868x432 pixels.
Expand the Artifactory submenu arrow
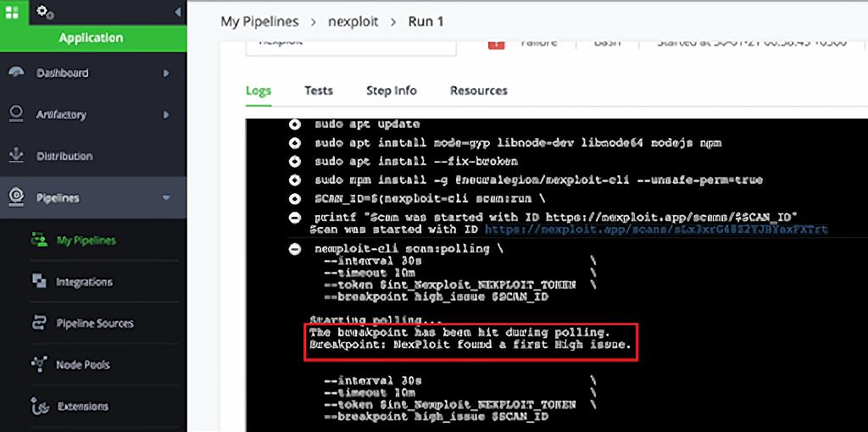point(166,114)
